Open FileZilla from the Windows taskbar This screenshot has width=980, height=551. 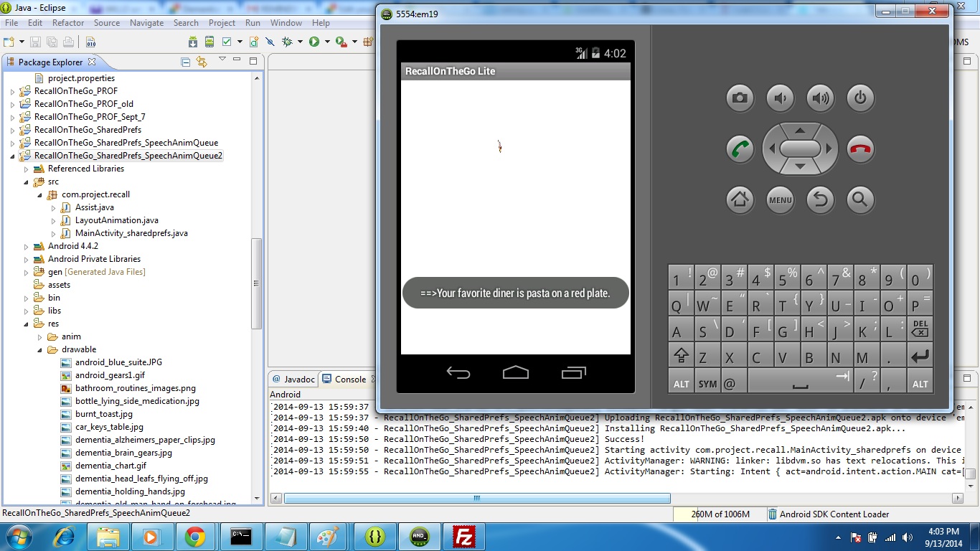[x=465, y=537]
